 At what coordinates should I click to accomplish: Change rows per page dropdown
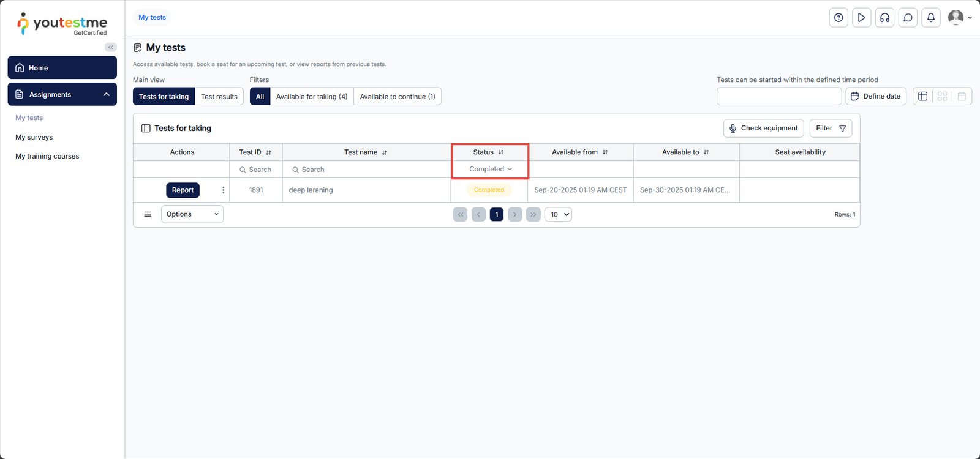(x=558, y=215)
